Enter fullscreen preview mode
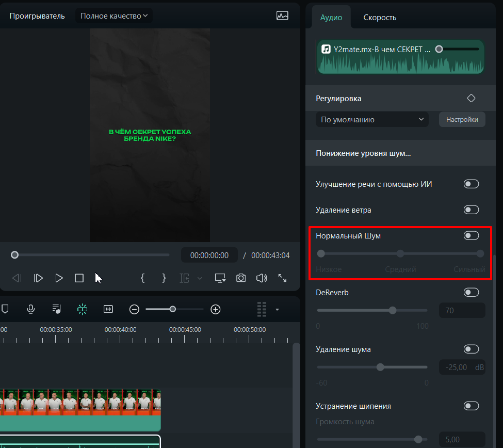 tap(282, 278)
